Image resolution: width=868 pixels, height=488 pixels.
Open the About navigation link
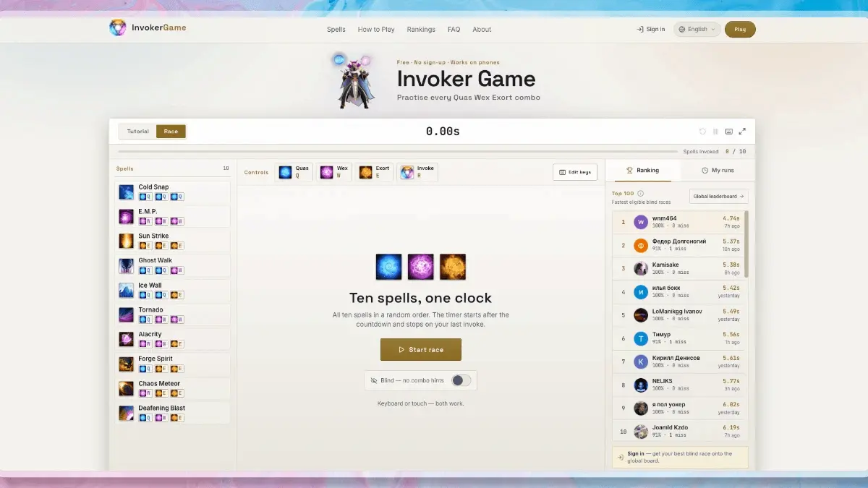pyautogui.click(x=482, y=30)
